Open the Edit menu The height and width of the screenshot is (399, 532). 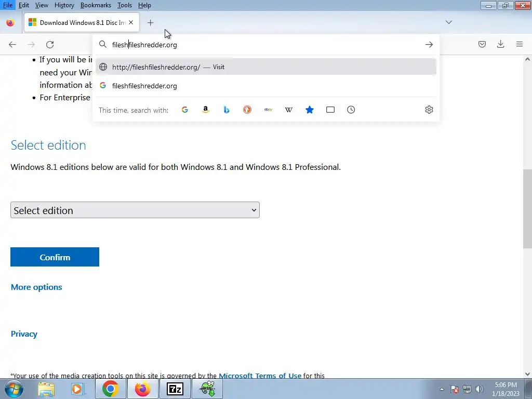coord(24,5)
